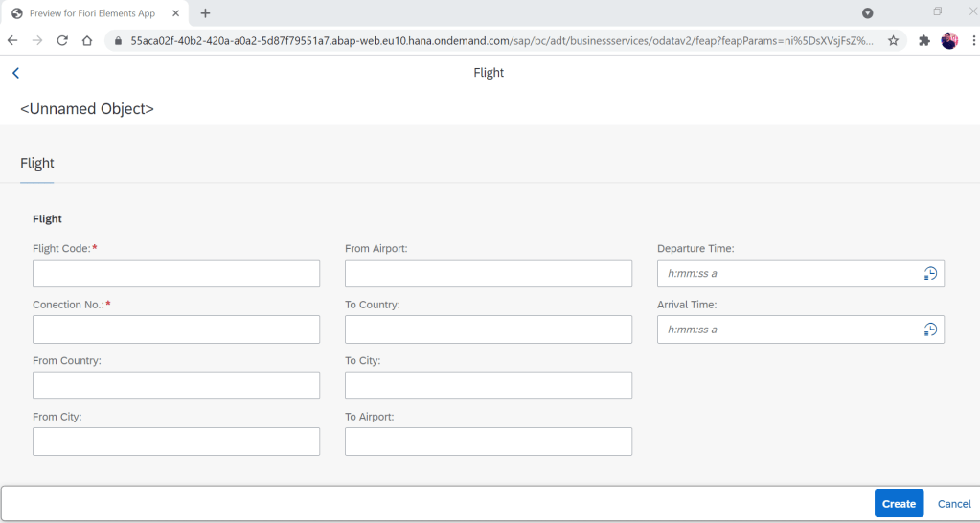The width and height of the screenshot is (980, 523).
Task: Minimize the Chrome window
Action: coord(901,11)
